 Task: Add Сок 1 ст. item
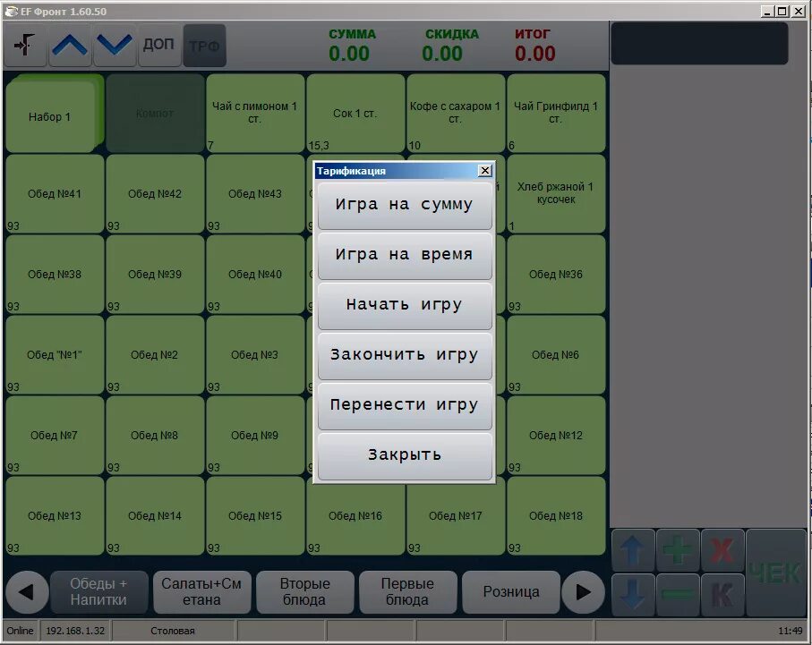tap(355, 114)
